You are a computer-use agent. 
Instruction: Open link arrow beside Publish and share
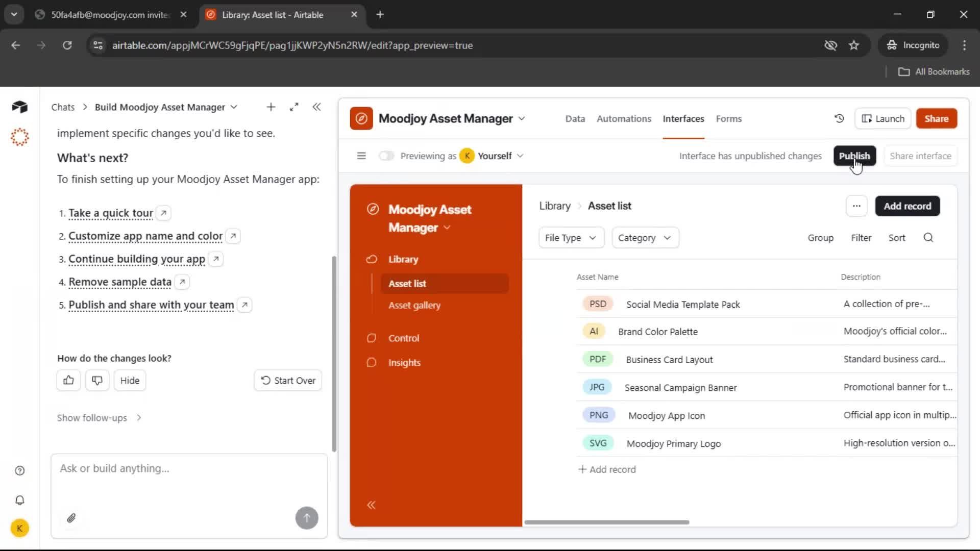(245, 305)
